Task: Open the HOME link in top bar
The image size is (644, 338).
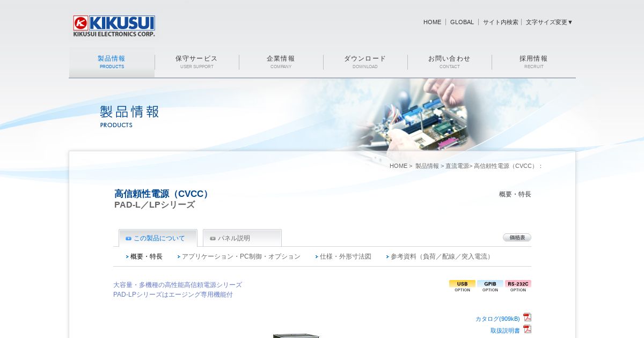Action: pyautogui.click(x=432, y=22)
